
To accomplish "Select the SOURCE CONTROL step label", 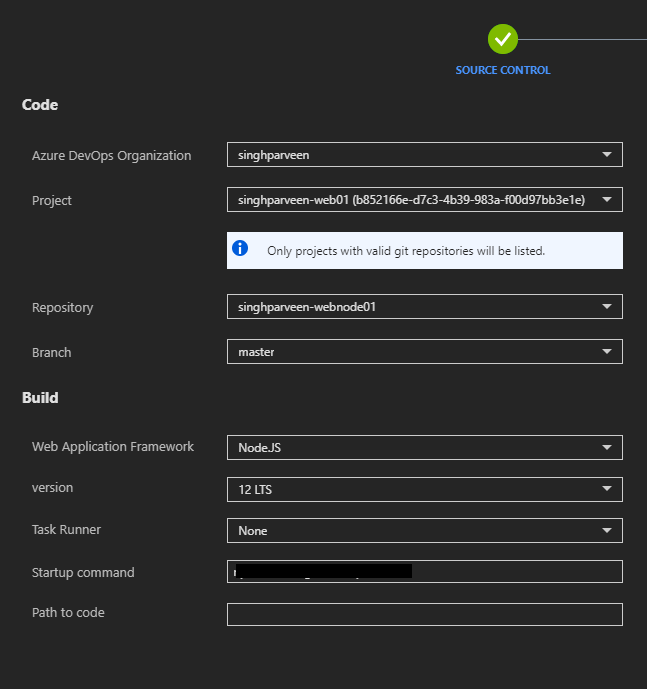I will [x=503, y=70].
